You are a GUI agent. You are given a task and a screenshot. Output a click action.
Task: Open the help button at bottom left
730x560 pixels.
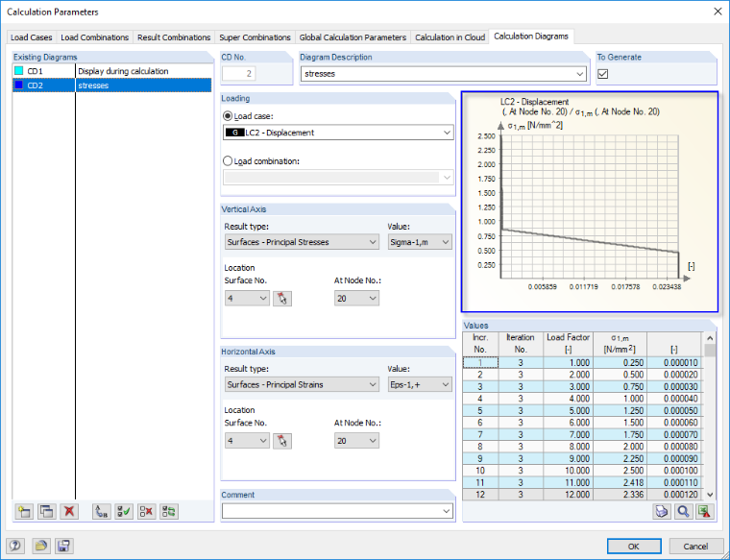15,546
